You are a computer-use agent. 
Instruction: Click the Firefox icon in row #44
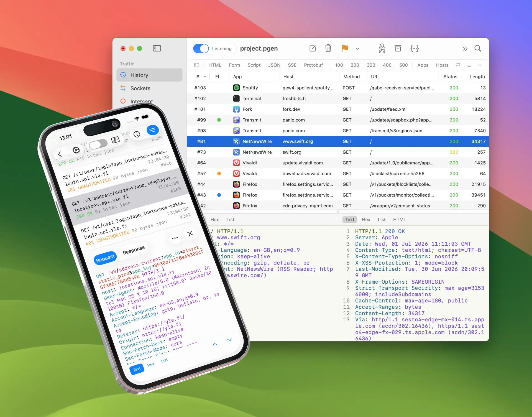click(236, 184)
